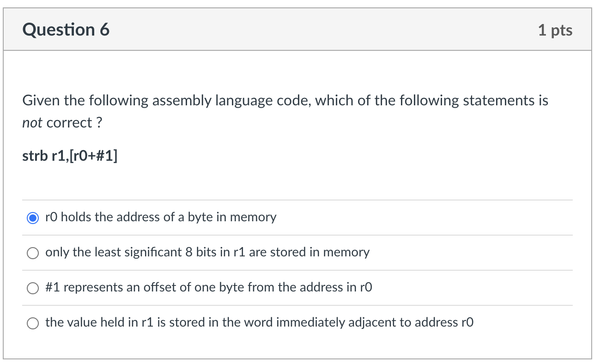The height and width of the screenshot is (364, 594).
Task: Click the italic word 'not' in the prompt
Action: click(32, 123)
